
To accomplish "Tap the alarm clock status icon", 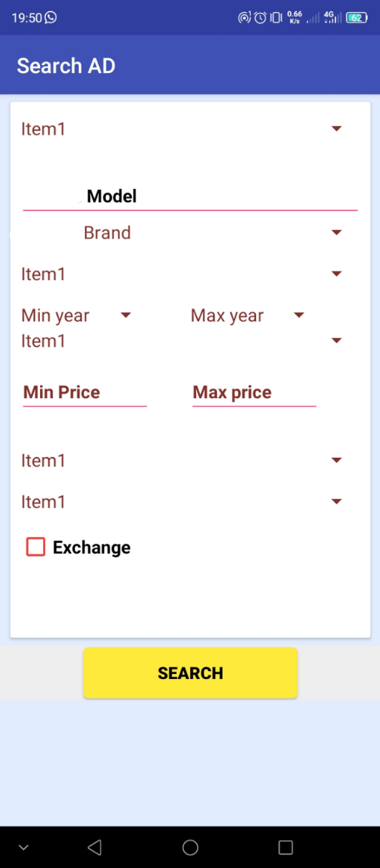I will click(x=260, y=18).
